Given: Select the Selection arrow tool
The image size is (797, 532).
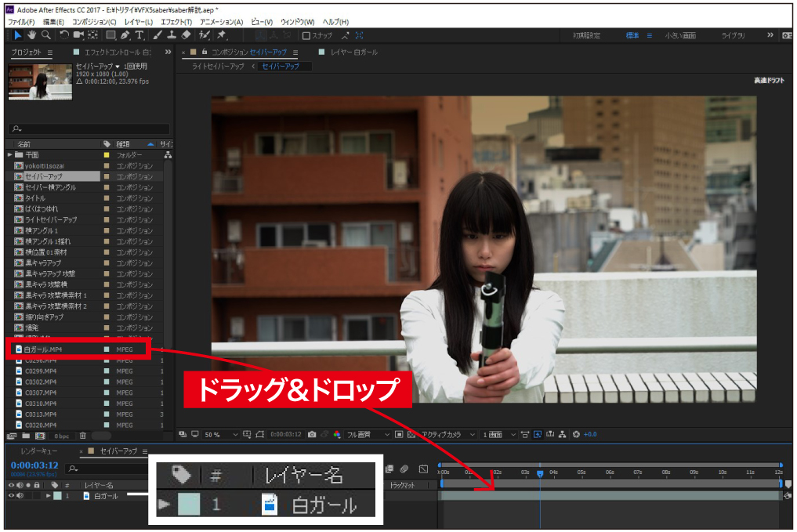Looking at the screenshot, I should point(17,35).
